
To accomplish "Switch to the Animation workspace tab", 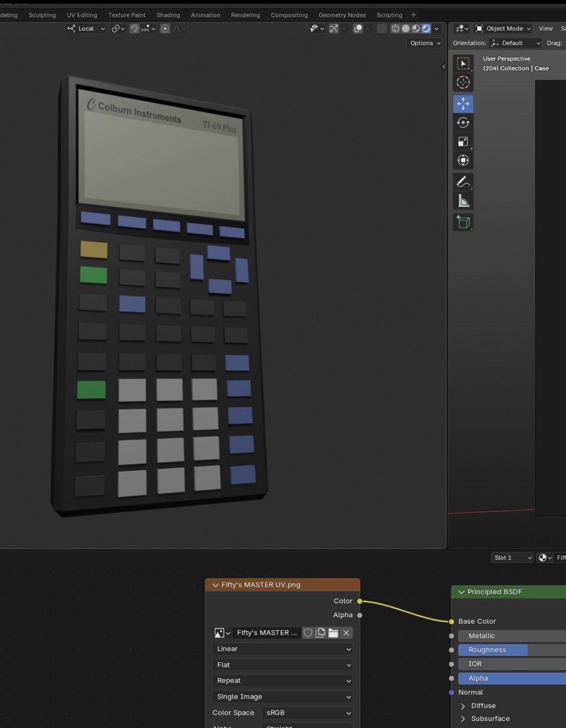I will (206, 15).
